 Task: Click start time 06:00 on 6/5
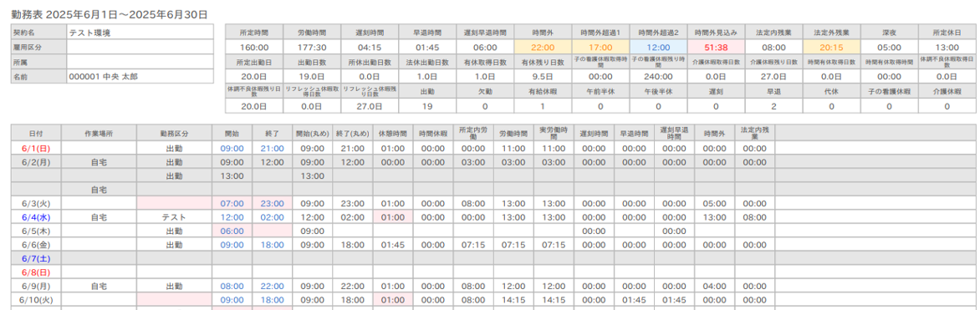pyautogui.click(x=232, y=231)
